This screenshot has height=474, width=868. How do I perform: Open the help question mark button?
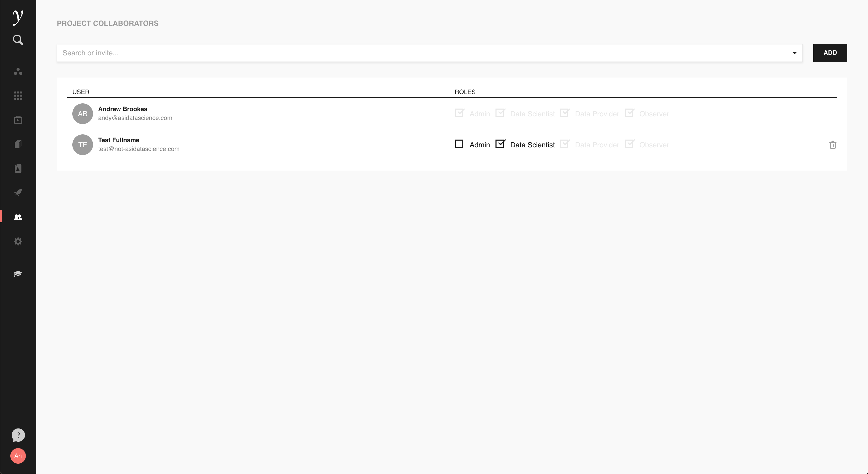18,435
